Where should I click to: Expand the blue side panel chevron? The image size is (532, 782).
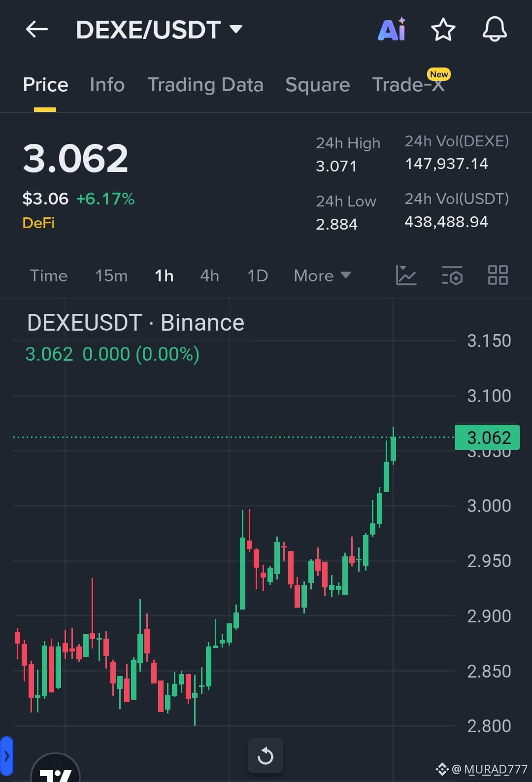(6, 756)
